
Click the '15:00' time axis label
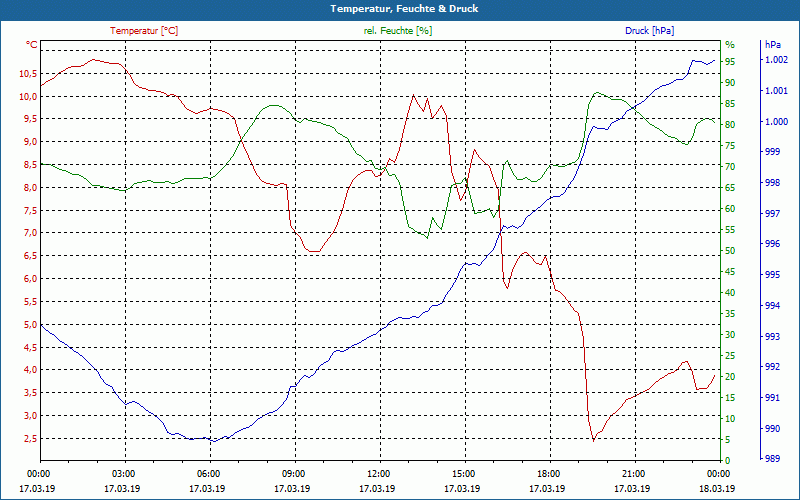[463, 474]
